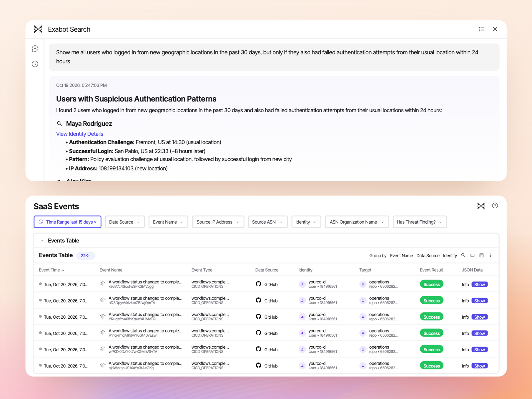Switch table density with grid icon
Image resolution: width=532 pixels, height=399 pixels.
tap(481, 255)
